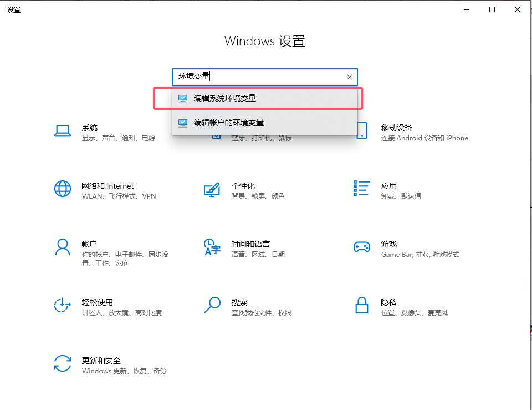Image resolution: width=532 pixels, height=410 pixels.
Task: Click the text 卸载、默认值
Action: [x=401, y=196]
